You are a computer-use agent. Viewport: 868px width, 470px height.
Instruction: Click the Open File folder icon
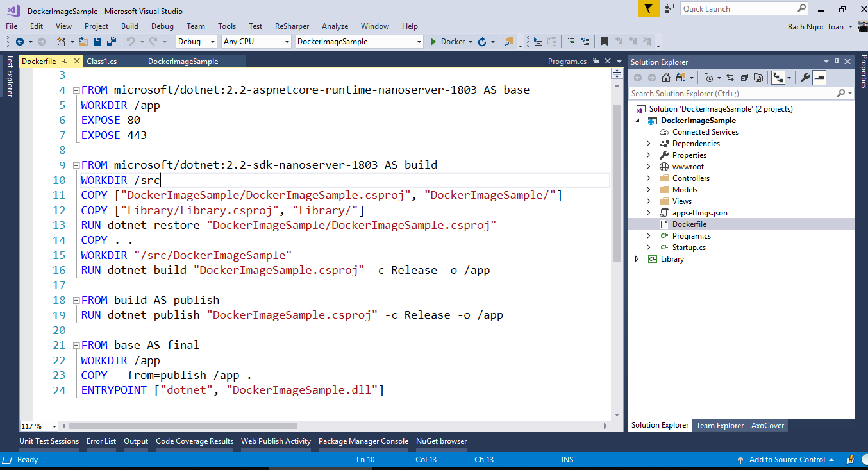83,42
